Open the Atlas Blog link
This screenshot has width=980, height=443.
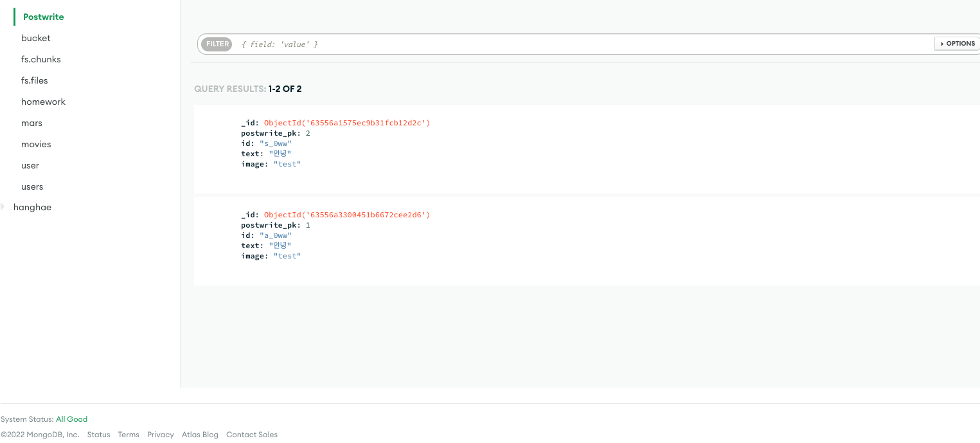pos(200,435)
